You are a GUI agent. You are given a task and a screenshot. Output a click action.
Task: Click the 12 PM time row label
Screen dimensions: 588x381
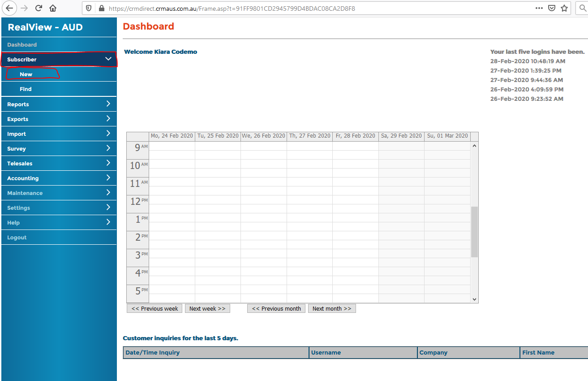coord(138,204)
